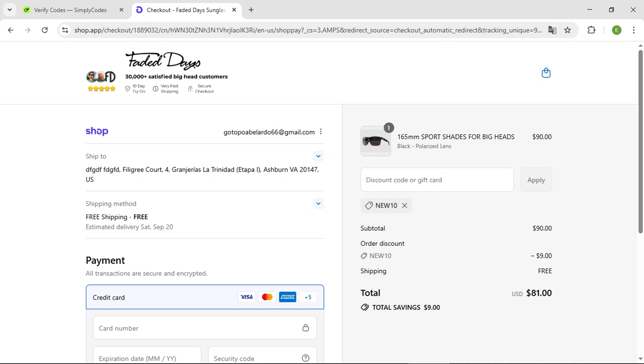Focus the Card number field
The height and width of the screenshot is (364, 644).
(x=205, y=328)
